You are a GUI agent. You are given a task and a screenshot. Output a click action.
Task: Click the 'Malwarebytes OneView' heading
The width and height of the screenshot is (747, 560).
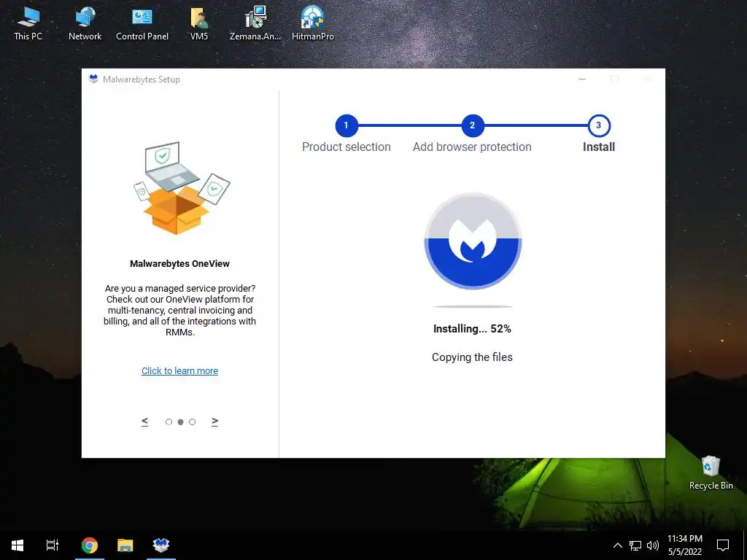click(x=179, y=264)
